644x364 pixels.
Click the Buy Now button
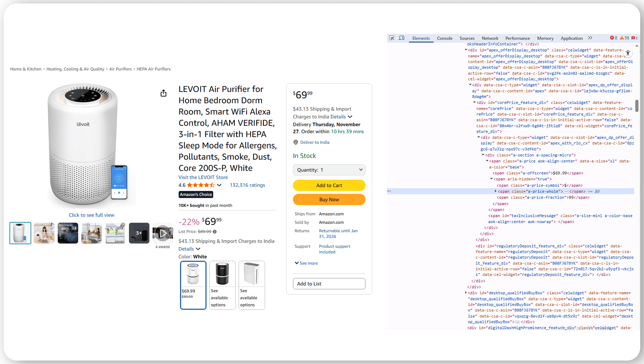click(x=329, y=199)
